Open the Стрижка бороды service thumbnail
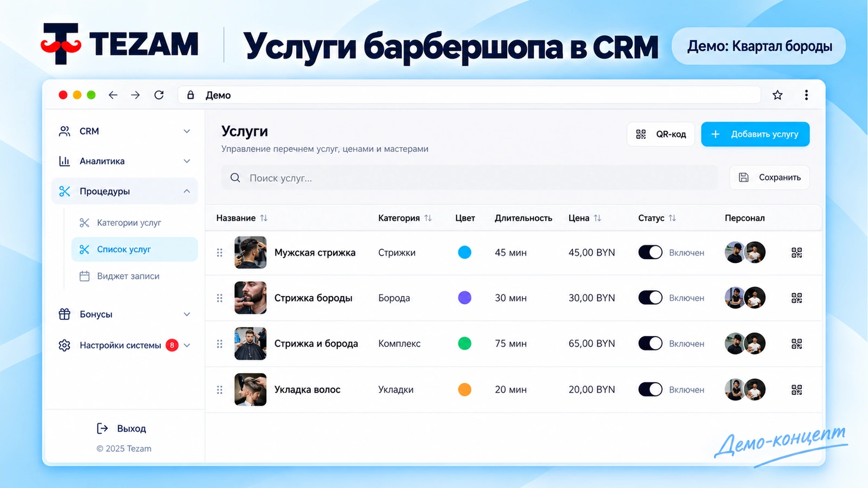This screenshot has height=488, width=868. [250, 298]
